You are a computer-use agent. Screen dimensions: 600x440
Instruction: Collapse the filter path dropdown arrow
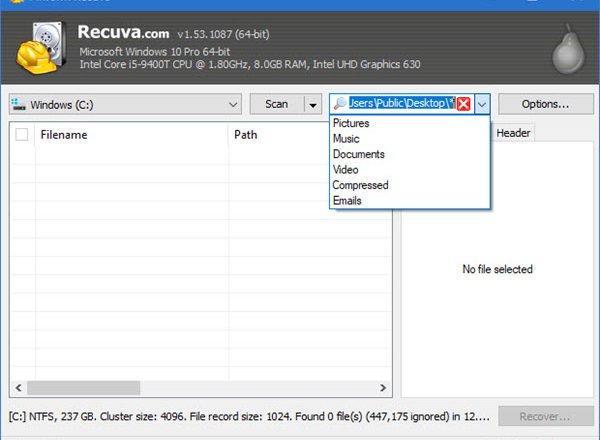pos(482,104)
